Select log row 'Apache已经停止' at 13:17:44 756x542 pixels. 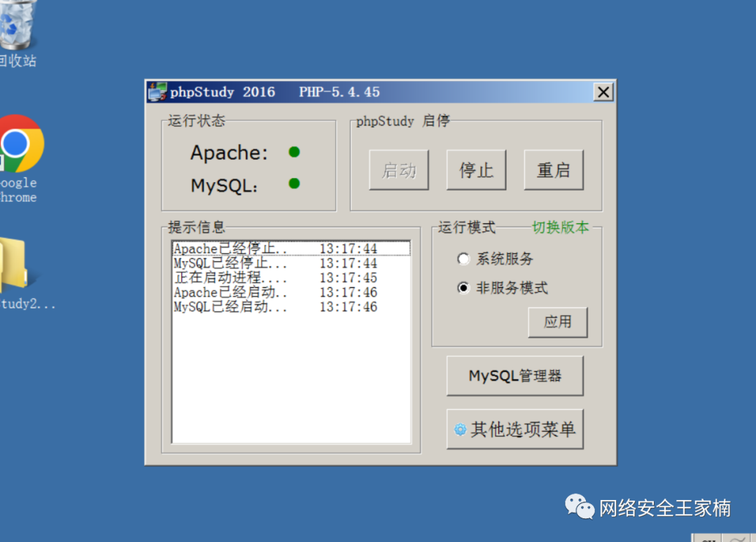(x=291, y=249)
